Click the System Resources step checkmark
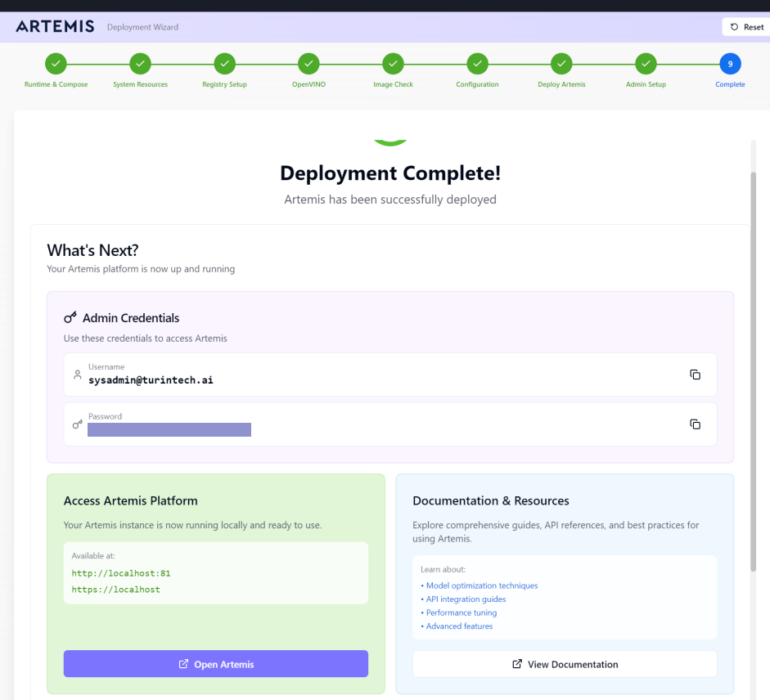This screenshot has width=770, height=700. click(x=140, y=63)
